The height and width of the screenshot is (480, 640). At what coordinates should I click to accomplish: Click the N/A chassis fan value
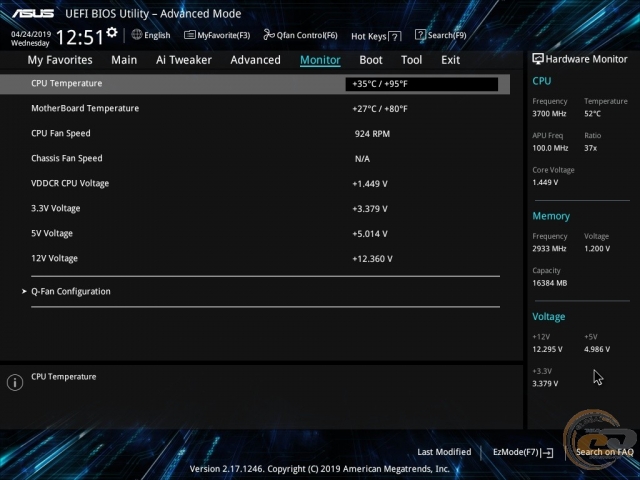point(362,159)
